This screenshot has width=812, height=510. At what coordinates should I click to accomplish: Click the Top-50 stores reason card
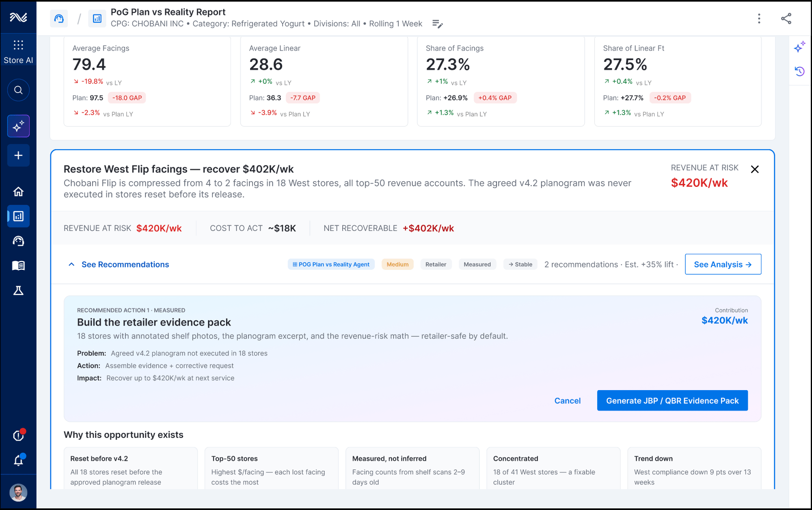pos(272,468)
